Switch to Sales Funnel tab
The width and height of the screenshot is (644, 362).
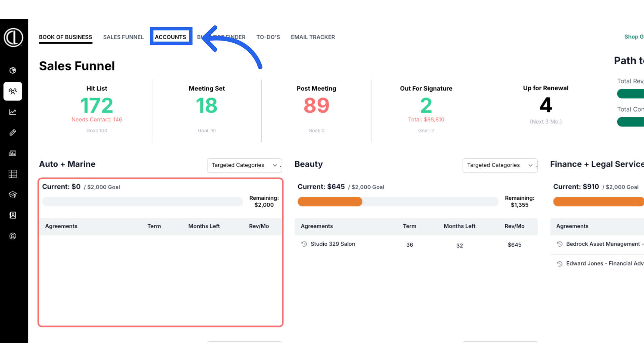(123, 37)
